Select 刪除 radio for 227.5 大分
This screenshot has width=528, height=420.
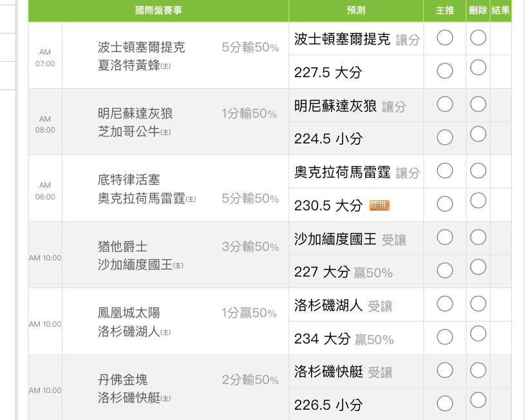tap(478, 67)
